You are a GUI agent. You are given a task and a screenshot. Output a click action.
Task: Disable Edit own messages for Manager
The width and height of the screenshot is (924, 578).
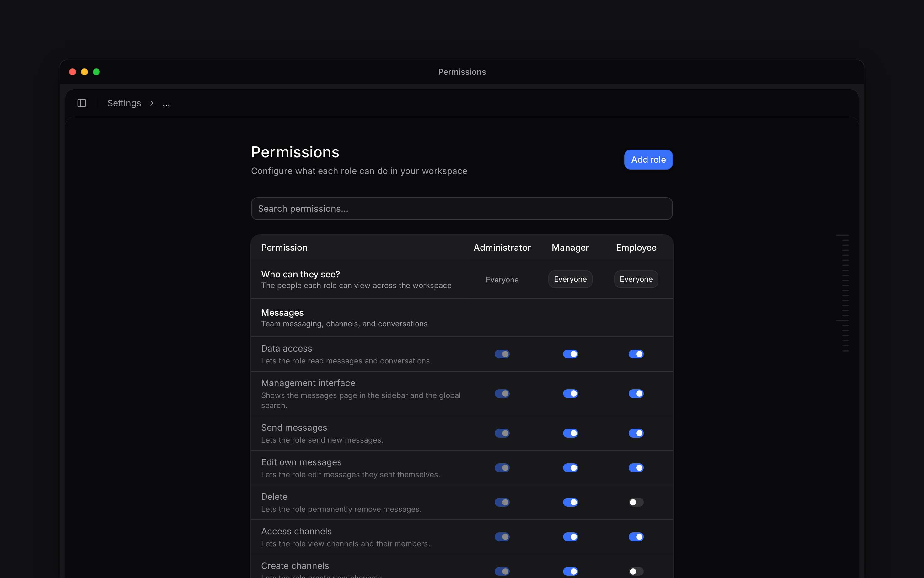570,467
